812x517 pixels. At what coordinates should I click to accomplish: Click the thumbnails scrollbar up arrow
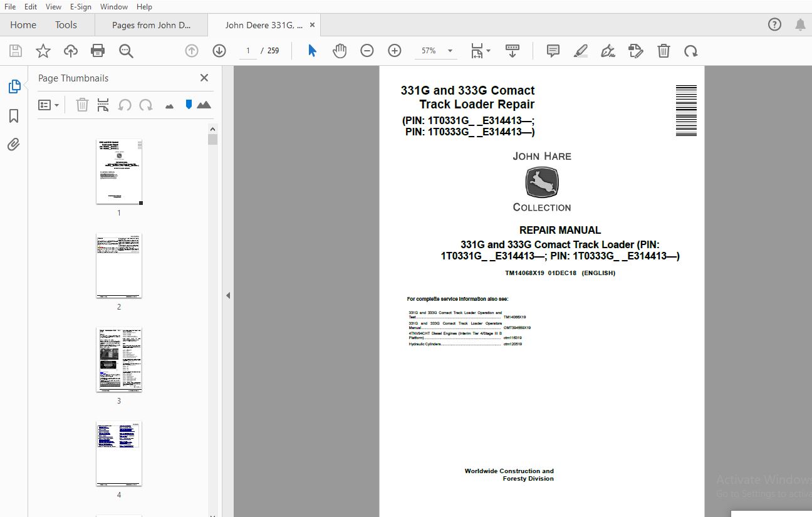tap(213, 128)
